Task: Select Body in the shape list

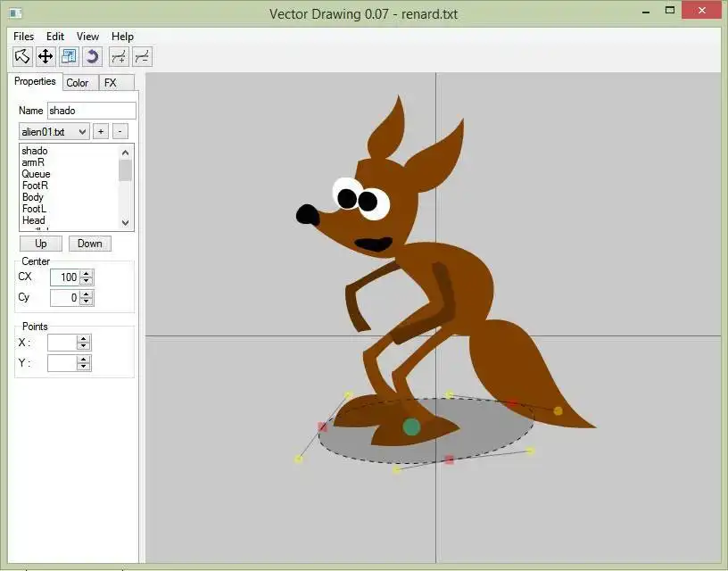Action: 32,197
